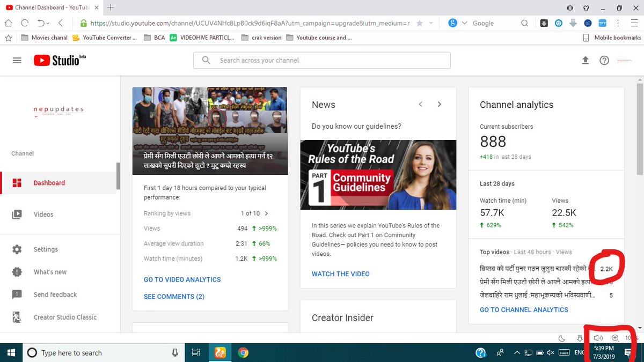644x362 pixels.
Task: Open the undo arrow history dropdown
Action: [48, 24]
